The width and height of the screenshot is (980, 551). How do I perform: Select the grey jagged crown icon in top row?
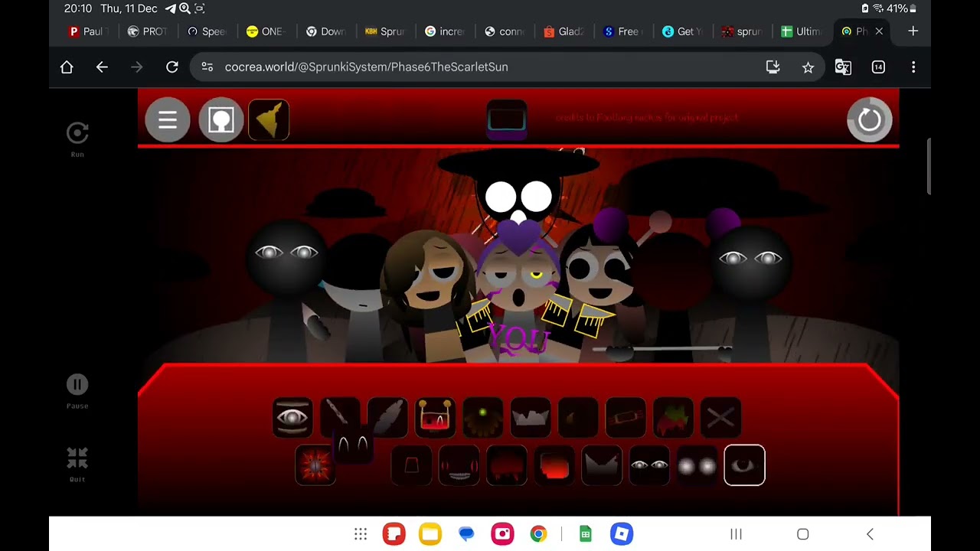tap(530, 417)
